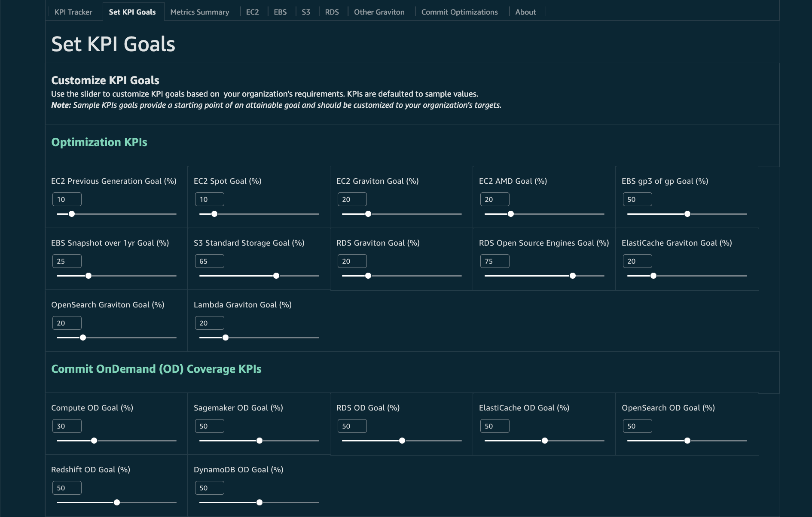Click Redshift OD Goal value field
The image size is (812, 517).
point(67,488)
